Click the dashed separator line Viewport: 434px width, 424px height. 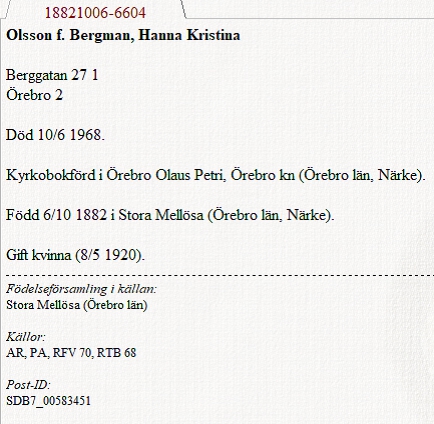220,276
